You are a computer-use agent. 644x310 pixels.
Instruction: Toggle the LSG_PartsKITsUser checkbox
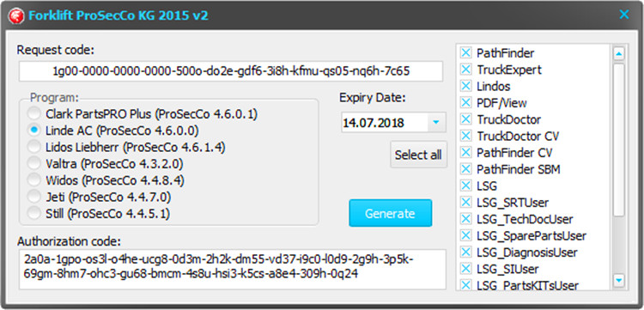click(x=465, y=284)
